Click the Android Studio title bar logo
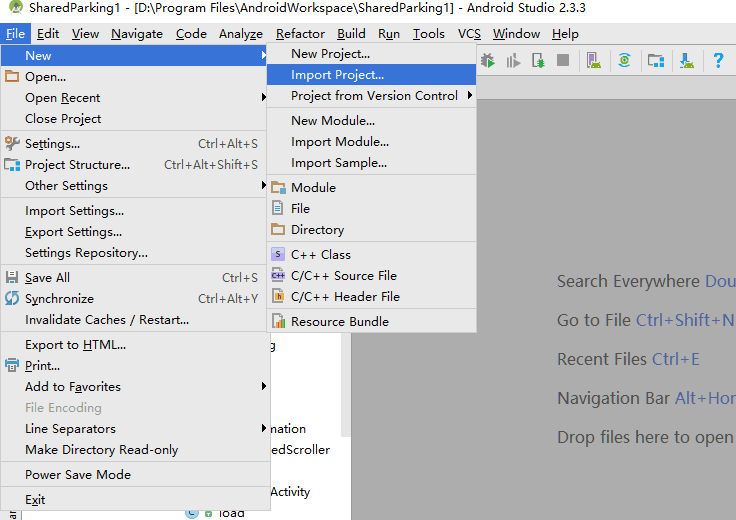The image size is (736, 520). point(15,7)
